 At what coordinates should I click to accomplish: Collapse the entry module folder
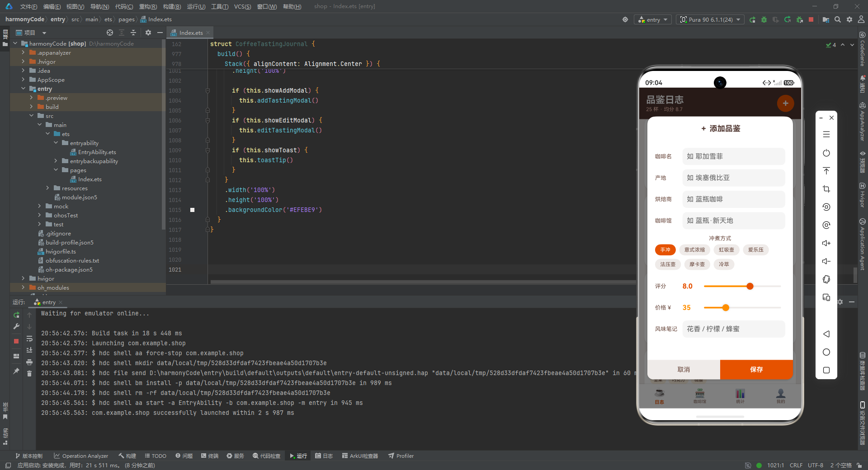pyautogui.click(x=23, y=89)
